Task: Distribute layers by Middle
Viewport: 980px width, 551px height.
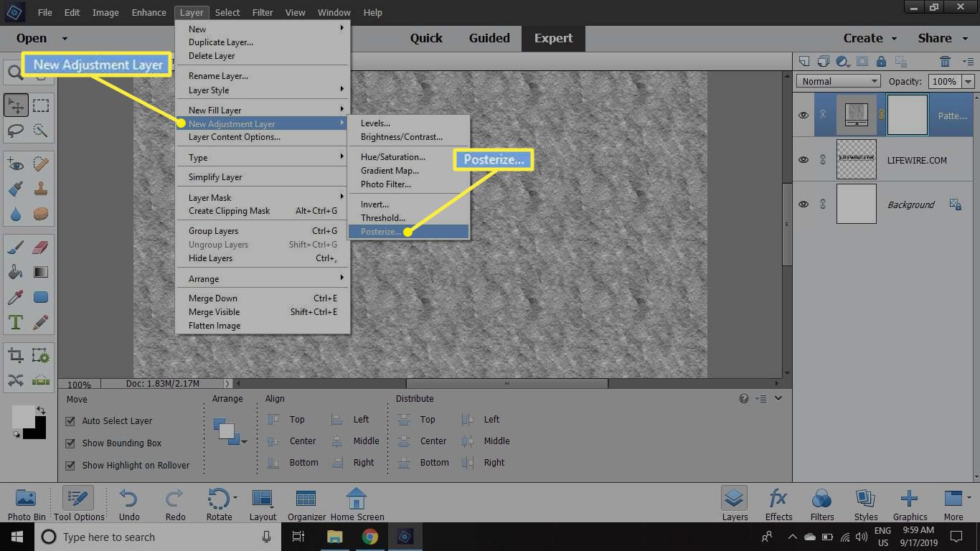Action: pos(486,441)
